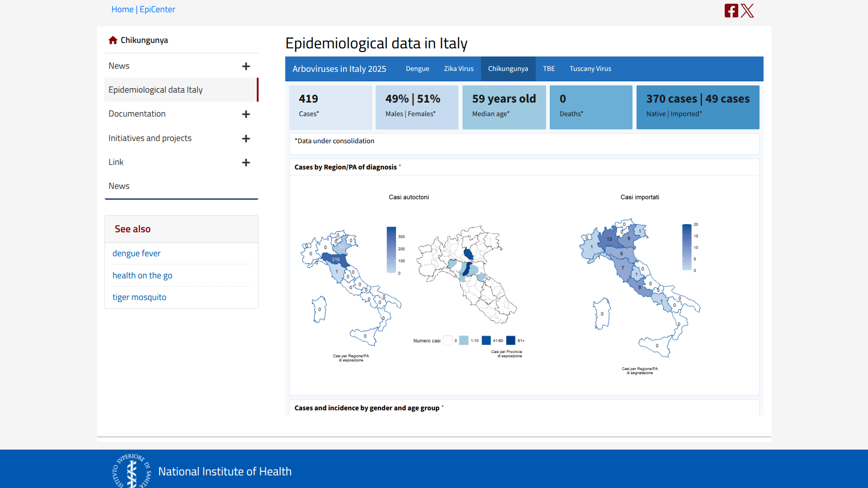Expand Initiatives and projects section
Screen dimensions: 868x488
tap(246, 139)
